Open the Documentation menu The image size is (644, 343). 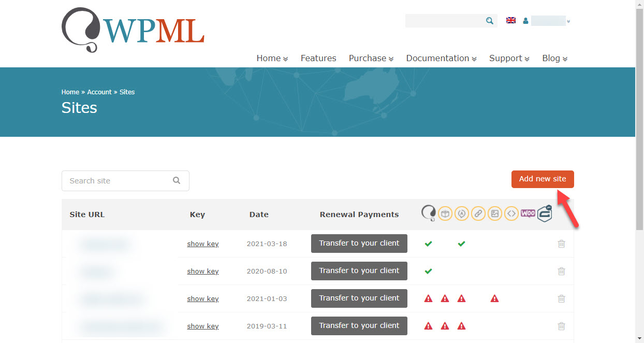click(x=441, y=58)
